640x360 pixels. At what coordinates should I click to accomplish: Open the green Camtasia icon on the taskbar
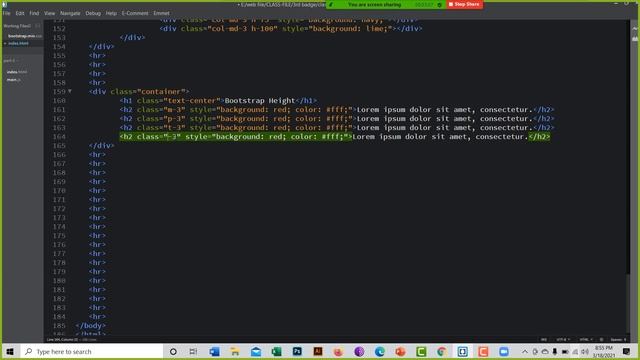click(421, 351)
